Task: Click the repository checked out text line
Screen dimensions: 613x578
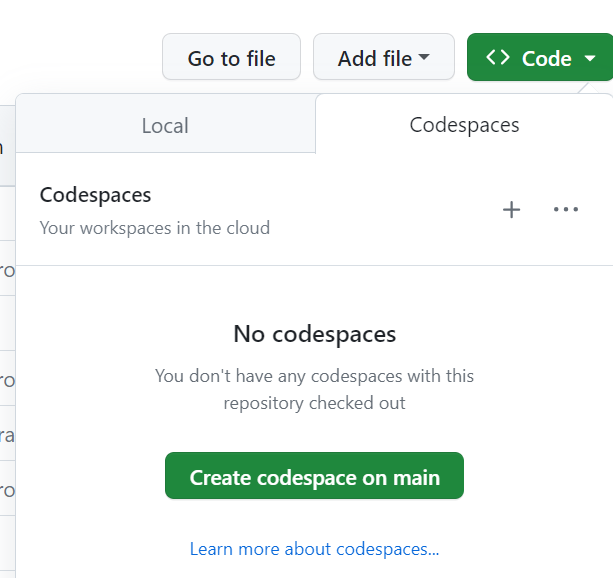Action: click(x=314, y=403)
